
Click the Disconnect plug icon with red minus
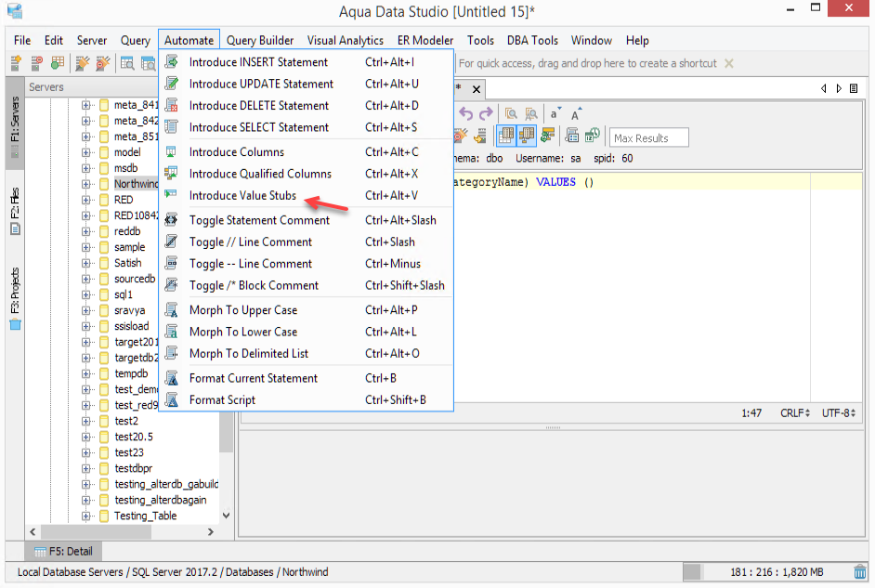(103, 63)
